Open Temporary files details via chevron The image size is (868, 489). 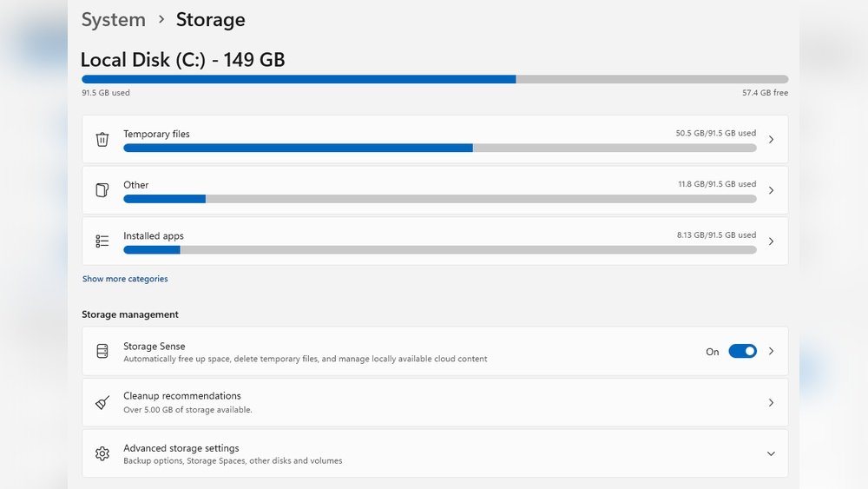click(771, 139)
